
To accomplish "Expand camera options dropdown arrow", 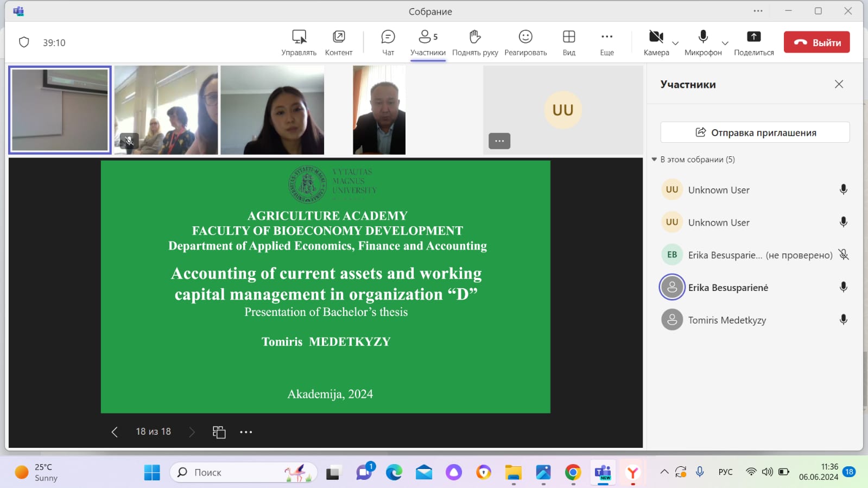I will point(675,43).
